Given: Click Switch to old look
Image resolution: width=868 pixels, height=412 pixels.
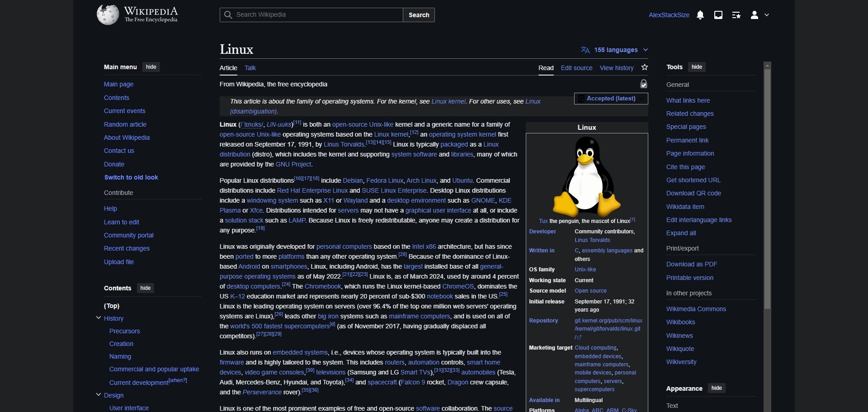Looking at the screenshot, I should click(131, 177).
